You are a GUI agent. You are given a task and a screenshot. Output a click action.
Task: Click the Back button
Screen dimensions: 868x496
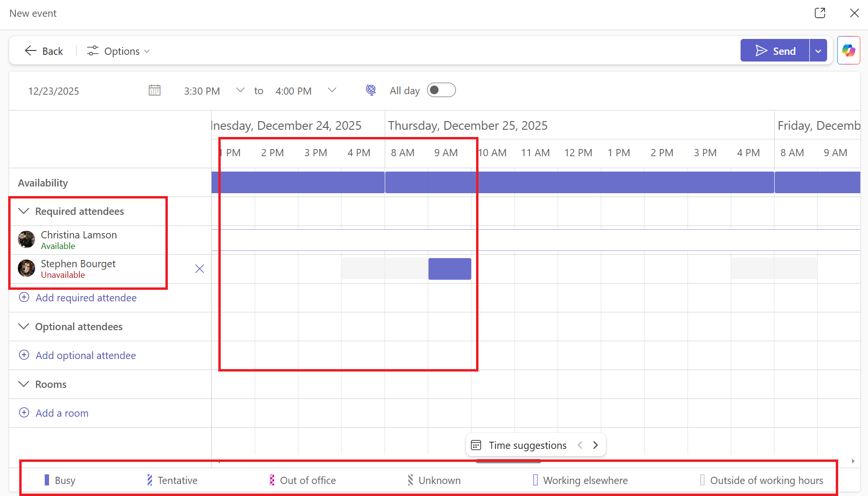click(x=44, y=51)
